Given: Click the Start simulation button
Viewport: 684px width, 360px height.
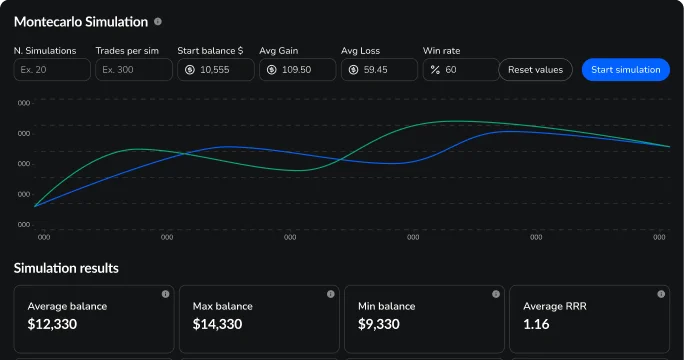Looking at the screenshot, I should 626,70.
